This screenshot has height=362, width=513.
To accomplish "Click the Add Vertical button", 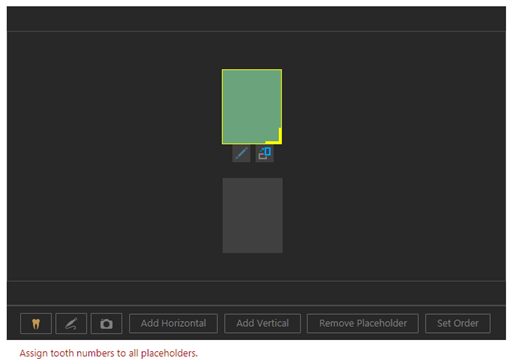I will pos(262,323).
